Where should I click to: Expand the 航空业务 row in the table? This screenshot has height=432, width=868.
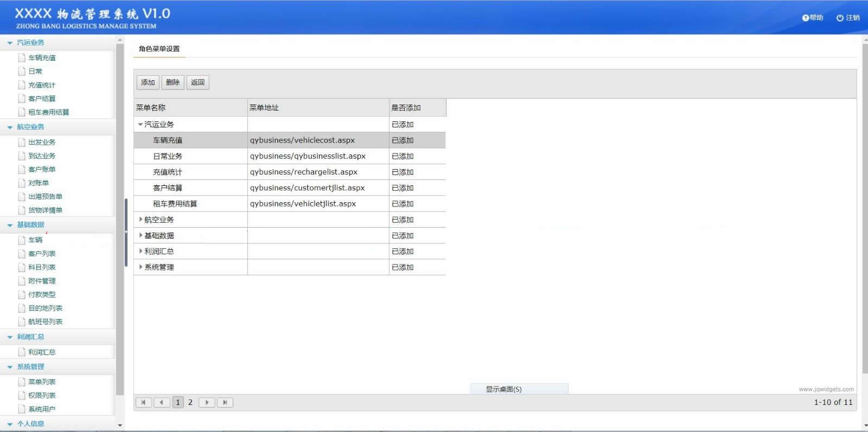coord(141,220)
